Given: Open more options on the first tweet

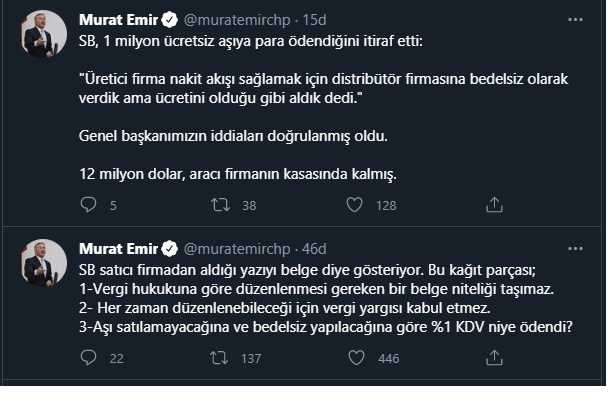Looking at the screenshot, I should coord(575,18).
